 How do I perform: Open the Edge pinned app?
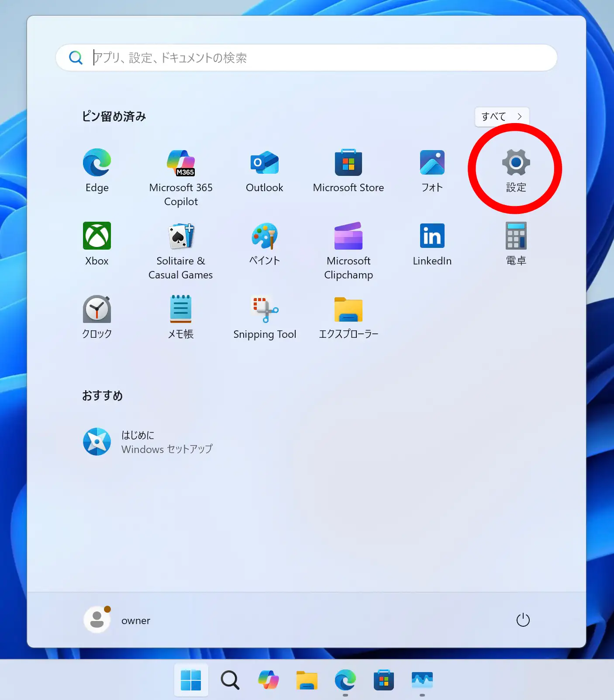click(x=97, y=171)
